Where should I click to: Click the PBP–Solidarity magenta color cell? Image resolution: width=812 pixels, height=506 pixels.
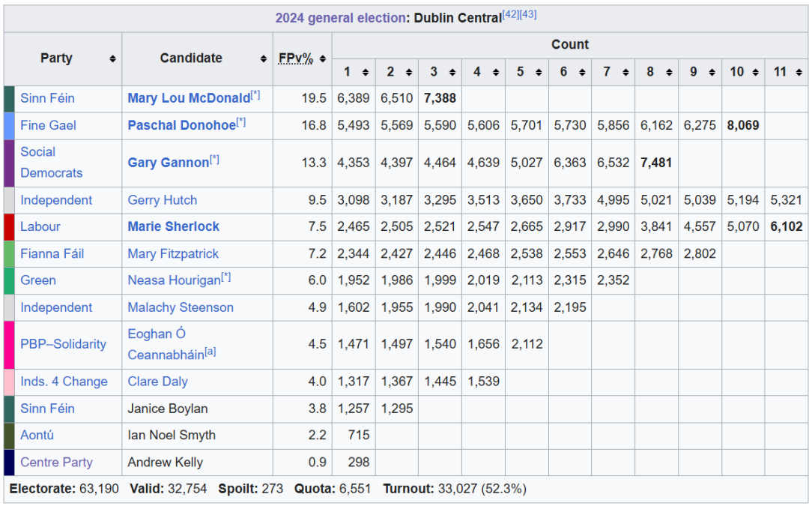click(x=9, y=345)
